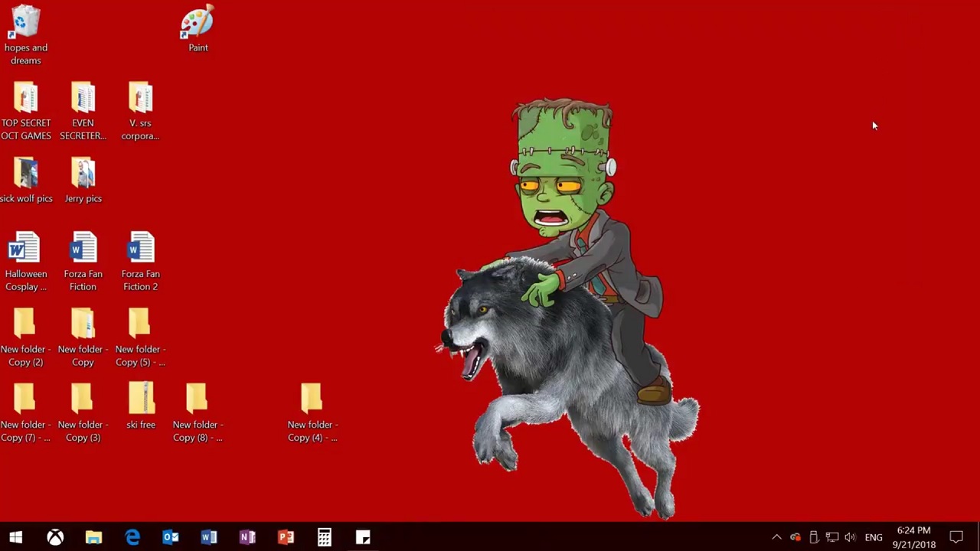Open File Explorer from the taskbar
This screenshot has height=551, width=980.
coord(93,537)
